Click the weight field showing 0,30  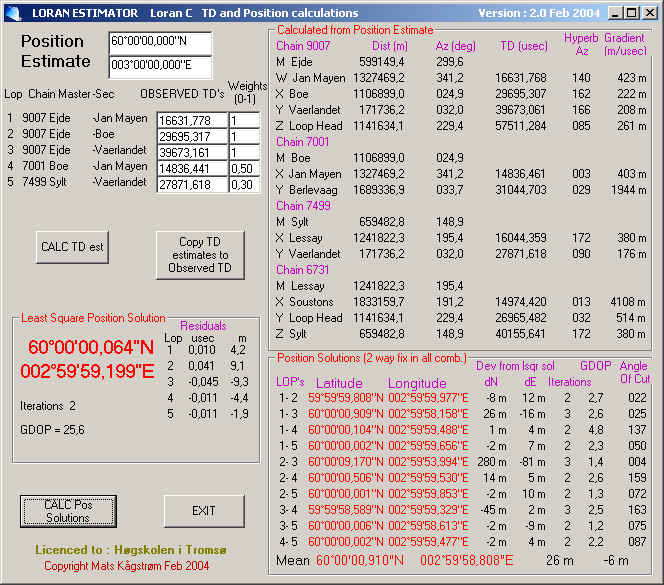point(244,184)
